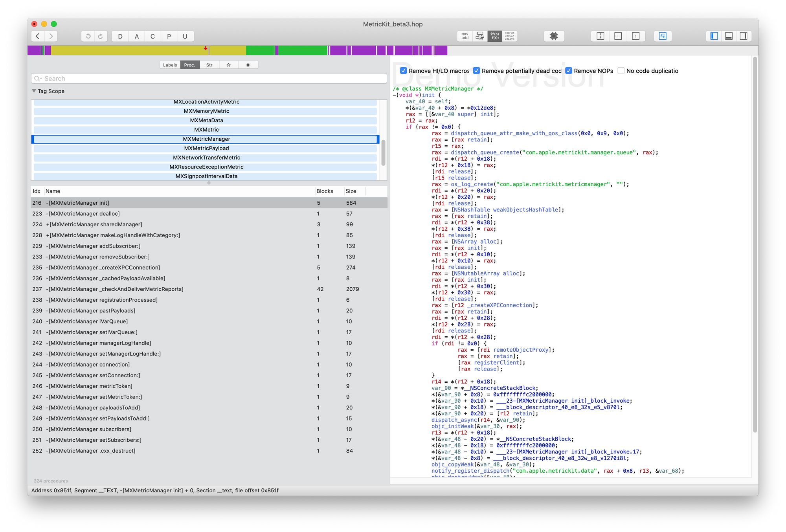Mark selection as ASCII with A
This screenshot has height=532, width=786.
tap(137, 36)
